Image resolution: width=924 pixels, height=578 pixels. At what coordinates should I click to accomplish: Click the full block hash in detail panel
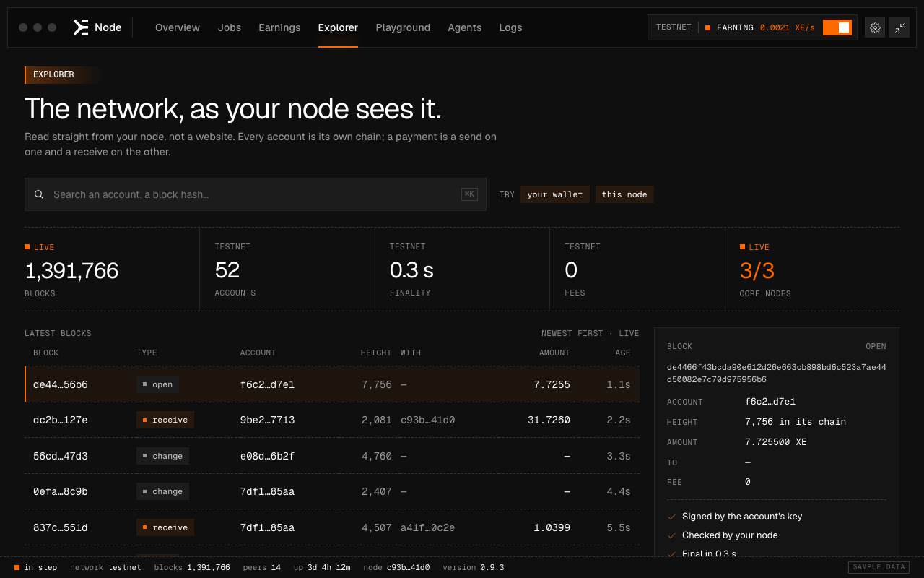[777, 373]
